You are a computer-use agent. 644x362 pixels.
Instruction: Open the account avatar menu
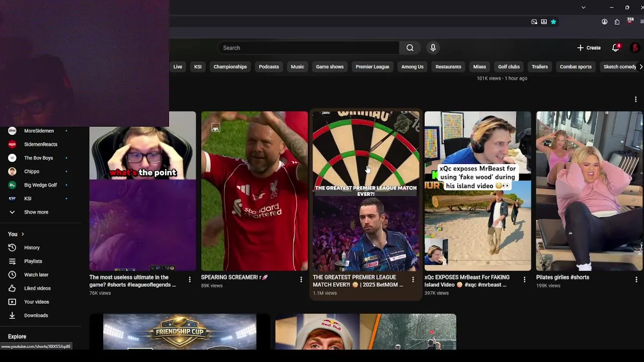click(635, 48)
